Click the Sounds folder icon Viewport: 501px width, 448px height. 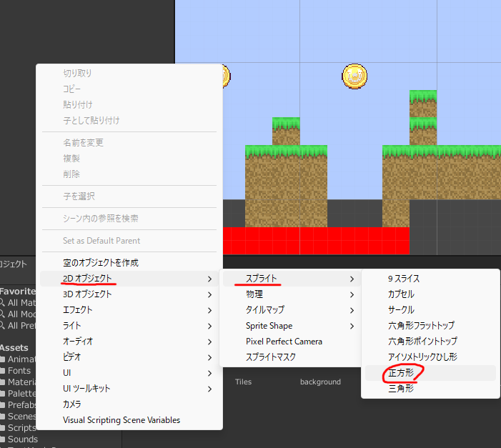pyautogui.click(x=3, y=439)
